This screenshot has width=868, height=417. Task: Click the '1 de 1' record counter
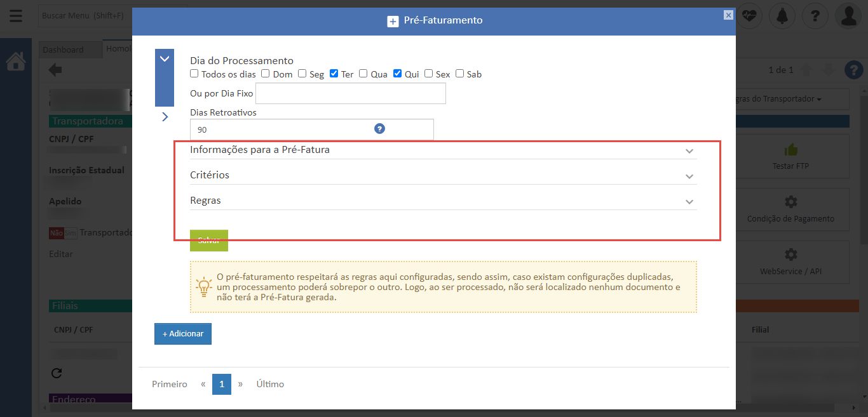pyautogui.click(x=781, y=70)
